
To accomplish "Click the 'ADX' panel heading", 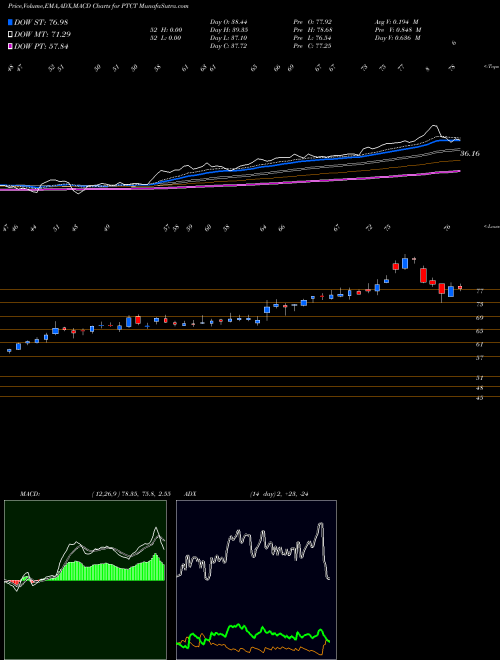I will tap(191, 494).
